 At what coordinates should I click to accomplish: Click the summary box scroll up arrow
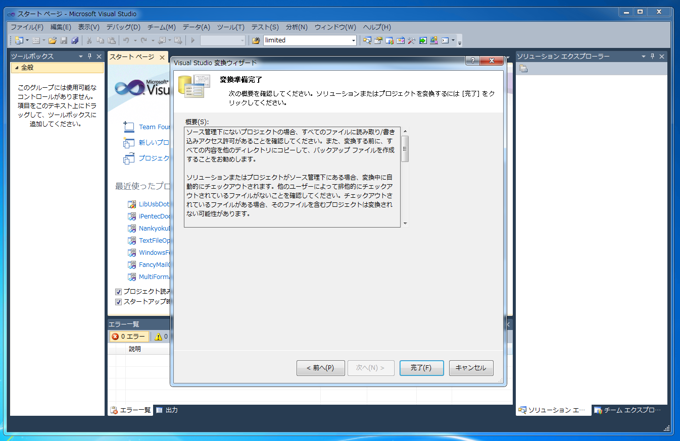click(x=405, y=131)
